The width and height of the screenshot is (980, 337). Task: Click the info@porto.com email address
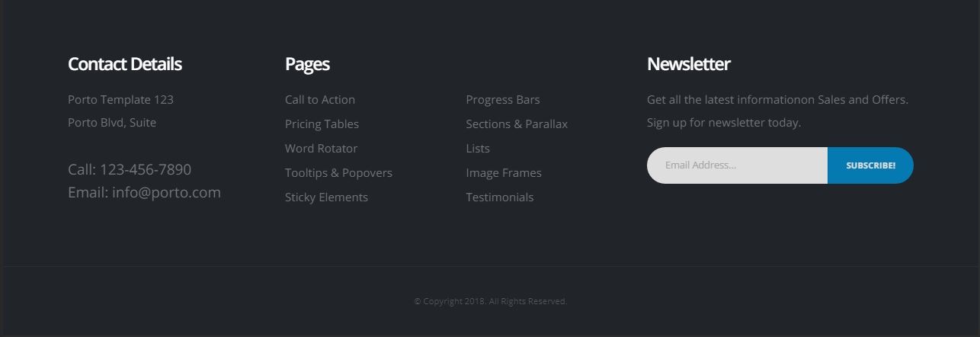[x=166, y=192]
